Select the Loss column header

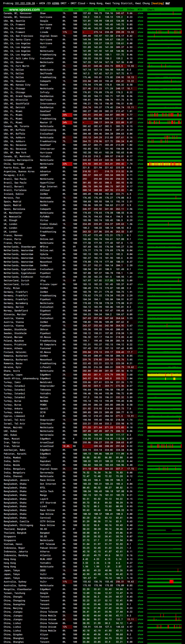point(65,9)
